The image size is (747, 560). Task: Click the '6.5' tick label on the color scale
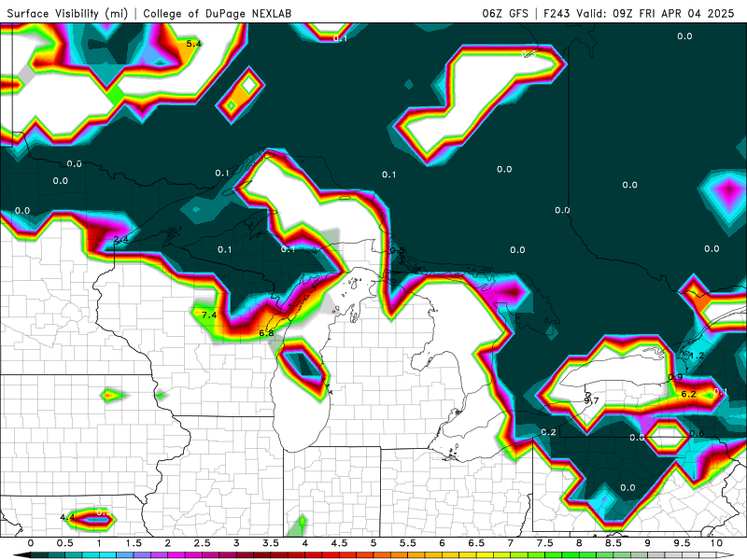pos(476,543)
